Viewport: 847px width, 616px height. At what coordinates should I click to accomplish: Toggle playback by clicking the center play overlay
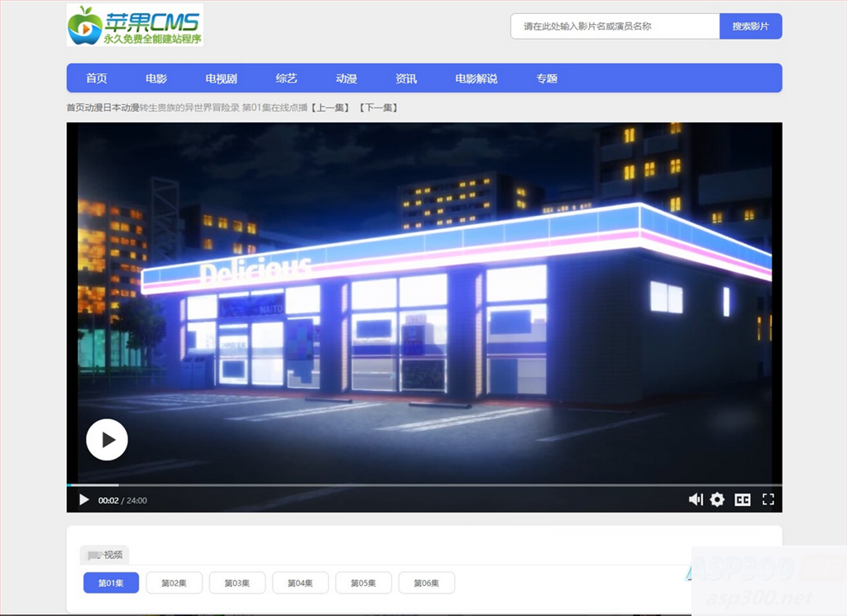pos(107,440)
